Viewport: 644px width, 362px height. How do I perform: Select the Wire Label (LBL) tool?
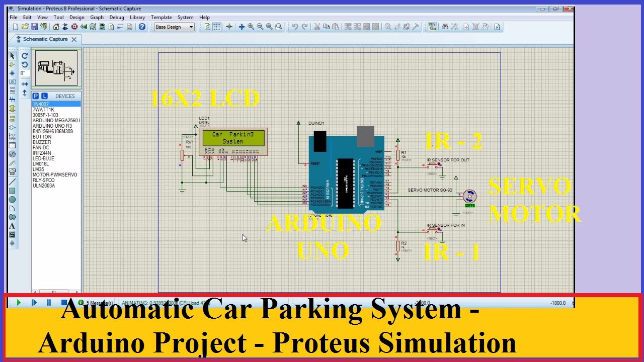13,82
